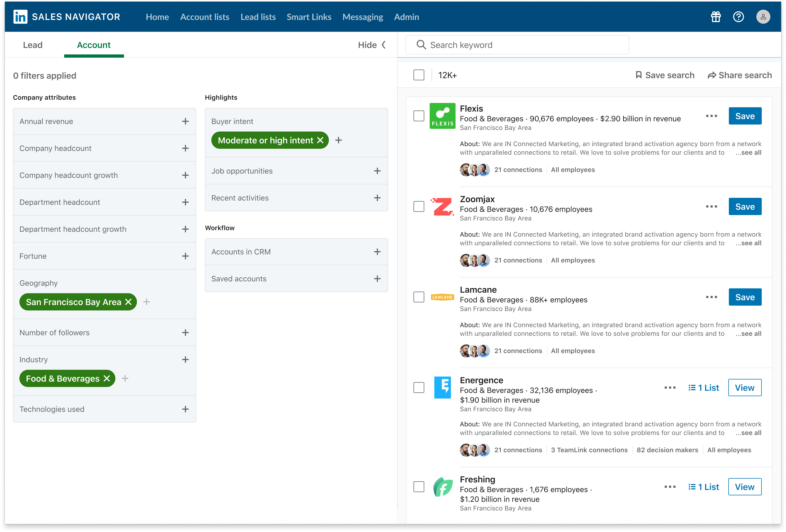Check the Freshing result checkbox

pos(419,487)
